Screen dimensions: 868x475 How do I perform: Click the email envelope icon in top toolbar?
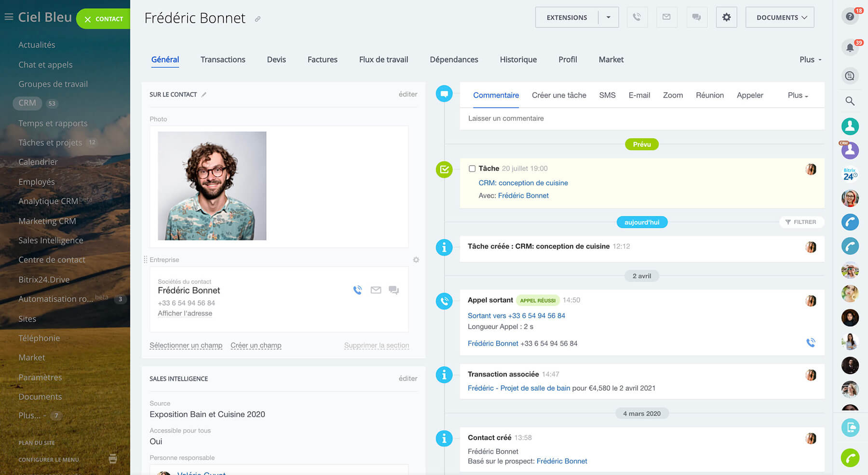coord(666,17)
